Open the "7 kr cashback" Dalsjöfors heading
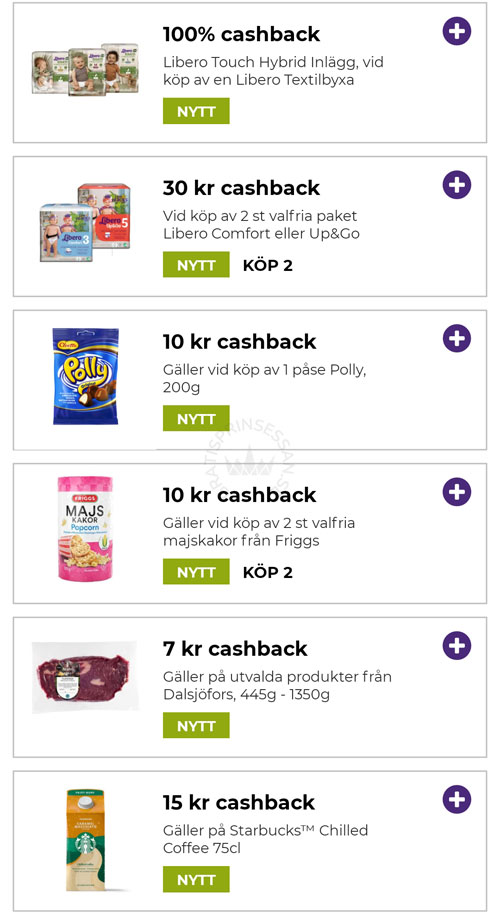This screenshot has height=917, width=500. (235, 649)
